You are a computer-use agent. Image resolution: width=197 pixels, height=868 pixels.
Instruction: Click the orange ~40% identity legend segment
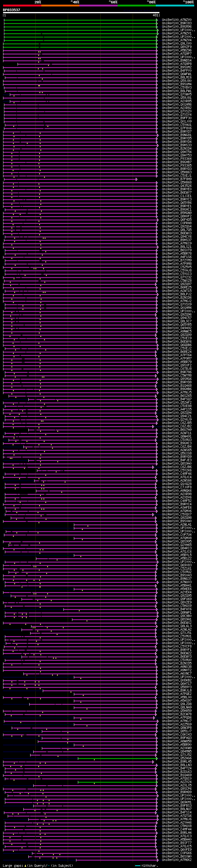point(60,6)
